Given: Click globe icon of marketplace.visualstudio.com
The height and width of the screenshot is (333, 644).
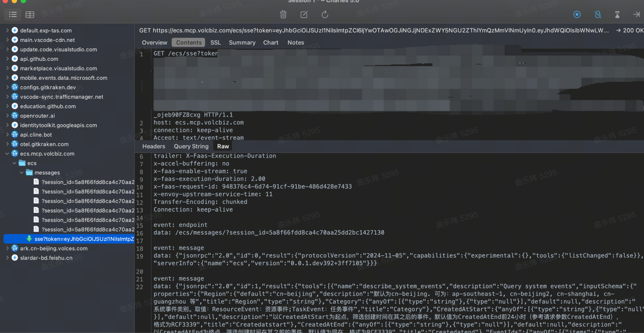Looking at the screenshot, I should 15,69.
